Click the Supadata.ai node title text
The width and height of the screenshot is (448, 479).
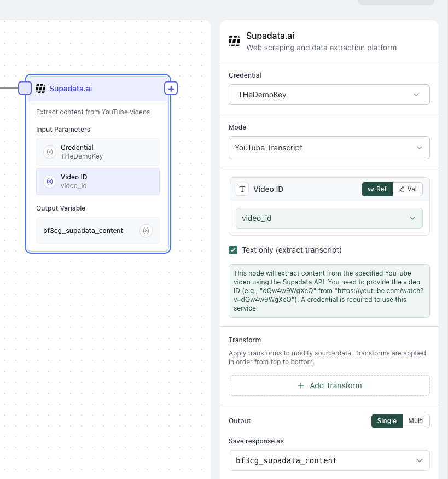(71, 89)
